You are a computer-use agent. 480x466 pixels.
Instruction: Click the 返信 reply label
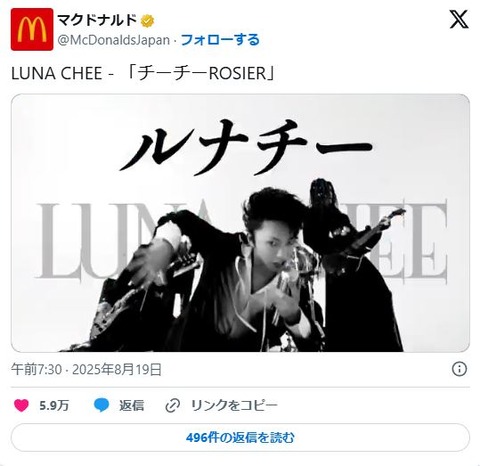132,405
